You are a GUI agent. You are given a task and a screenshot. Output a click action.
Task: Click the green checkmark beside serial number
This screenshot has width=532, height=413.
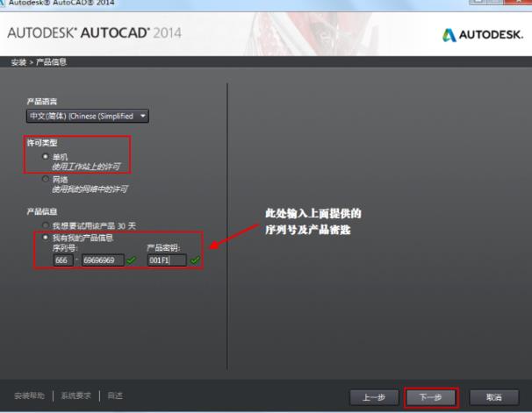(x=133, y=260)
